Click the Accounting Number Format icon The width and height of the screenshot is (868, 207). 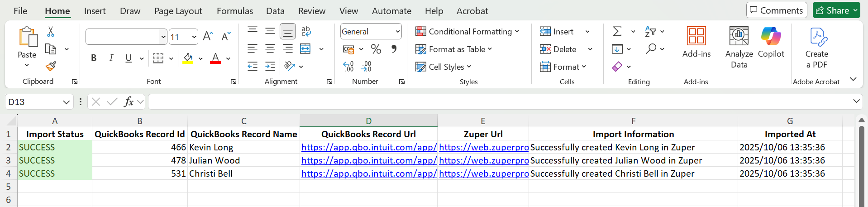[x=348, y=49]
